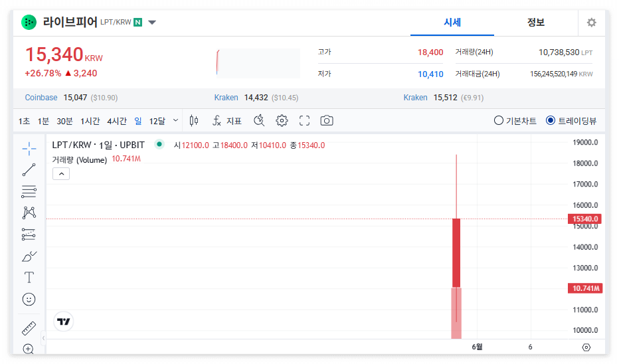Select the horizontal lines Fibonacci tool
The height and width of the screenshot is (364, 619).
coord(29,191)
